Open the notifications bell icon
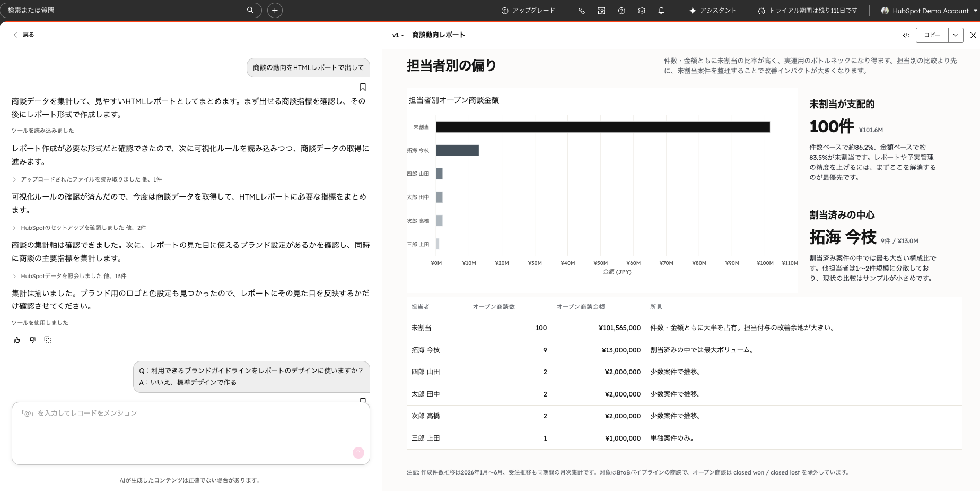This screenshot has height=491, width=980. tap(661, 11)
